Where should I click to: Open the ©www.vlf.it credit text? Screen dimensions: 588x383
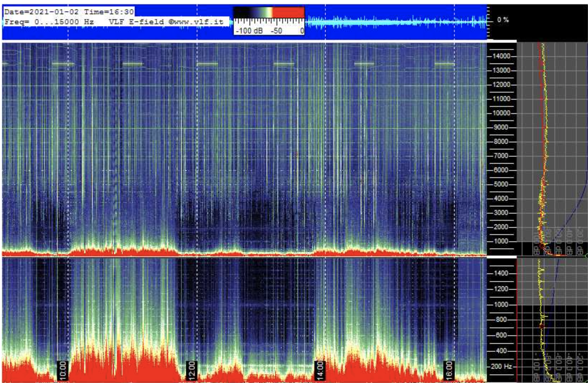tap(196, 22)
